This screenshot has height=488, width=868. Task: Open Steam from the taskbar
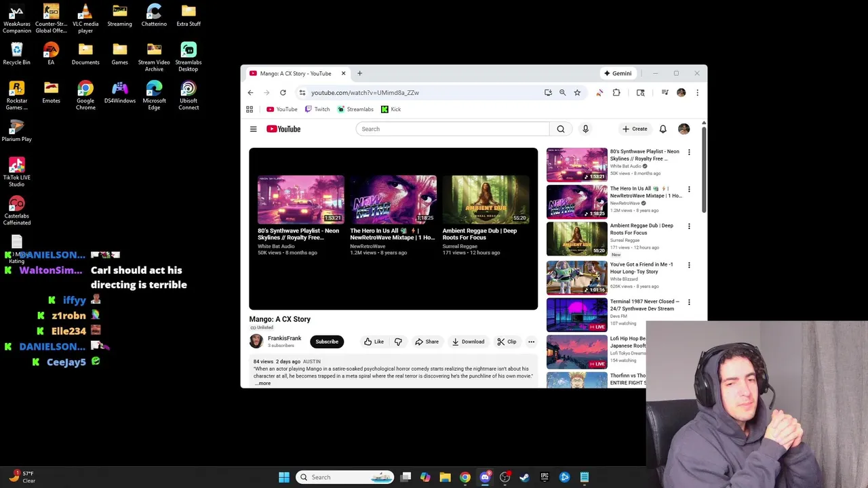click(x=524, y=477)
